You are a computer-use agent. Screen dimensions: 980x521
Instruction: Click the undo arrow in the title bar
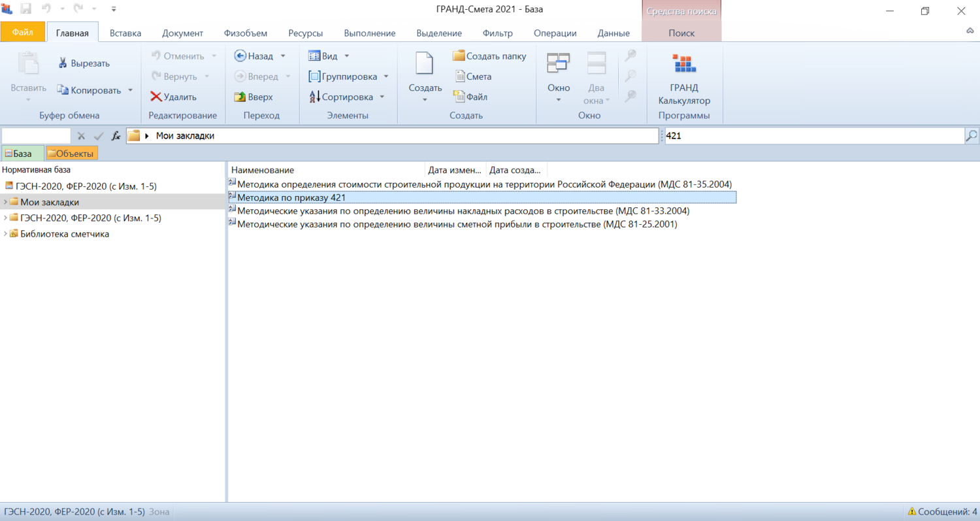(46, 10)
